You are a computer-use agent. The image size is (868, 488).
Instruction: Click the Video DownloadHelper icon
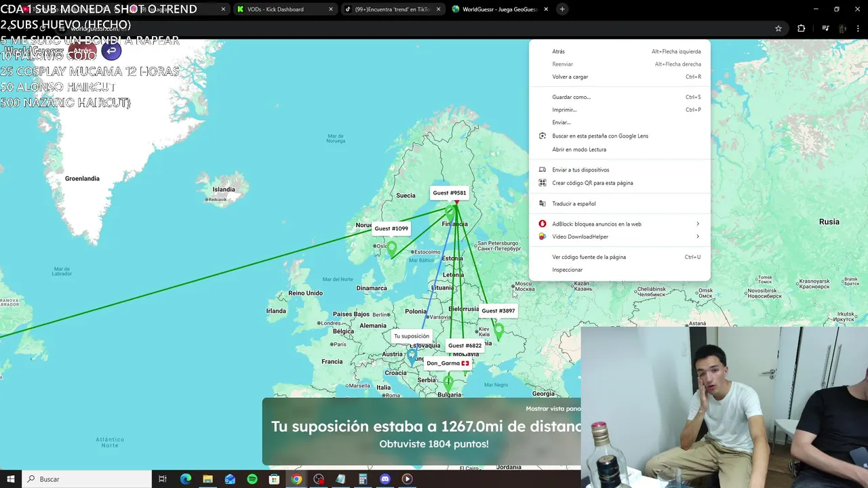click(542, 237)
